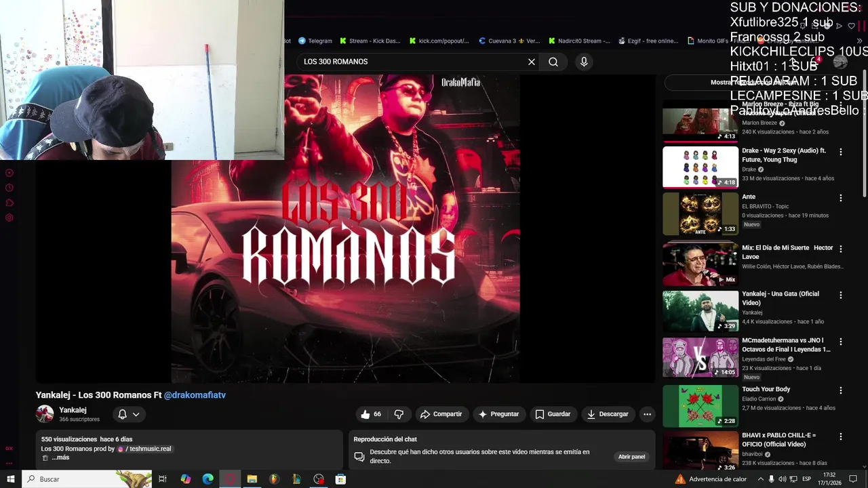Open Telegram bookmark in bookmarks bar
The width and height of the screenshot is (868, 488).
pos(315,41)
